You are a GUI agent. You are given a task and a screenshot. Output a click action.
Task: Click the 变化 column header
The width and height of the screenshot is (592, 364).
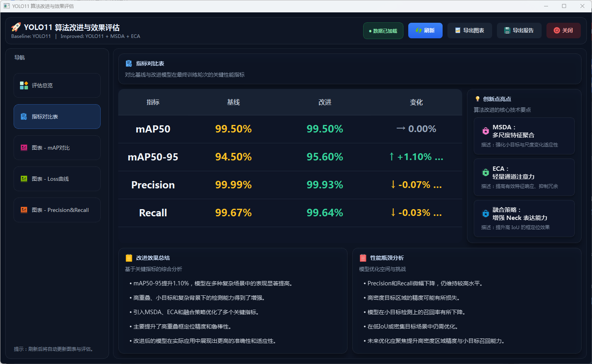[x=416, y=102]
